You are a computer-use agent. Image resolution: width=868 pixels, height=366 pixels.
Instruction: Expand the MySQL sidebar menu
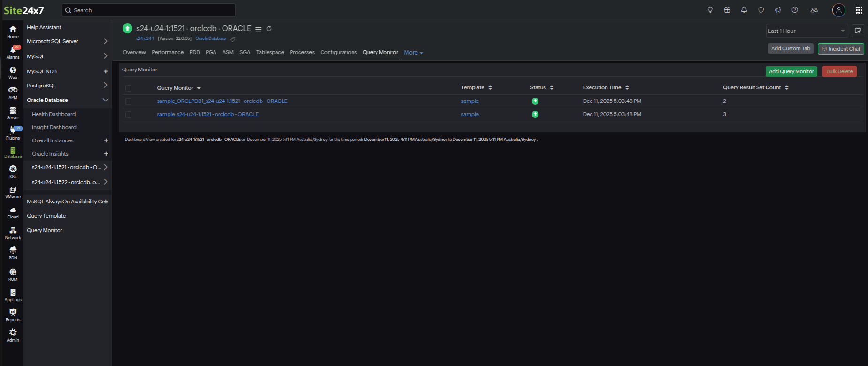click(105, 56)
